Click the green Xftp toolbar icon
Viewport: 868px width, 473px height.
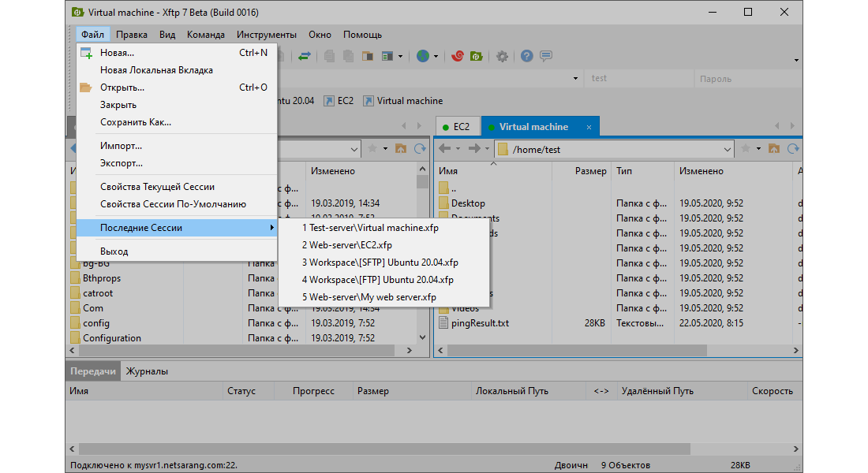pos(476,56)
